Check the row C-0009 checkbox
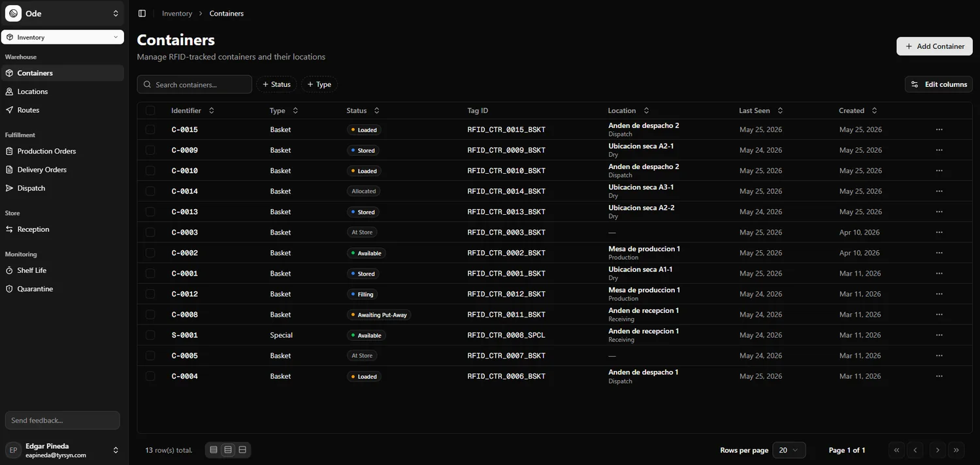This screenshot has width=980, height=465. (x=150, y=150)
